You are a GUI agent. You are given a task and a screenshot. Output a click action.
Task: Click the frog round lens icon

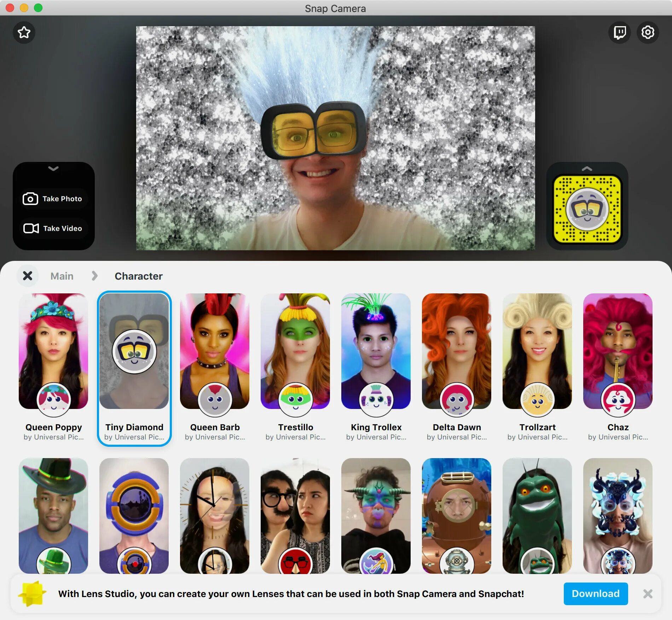(538, 561)
